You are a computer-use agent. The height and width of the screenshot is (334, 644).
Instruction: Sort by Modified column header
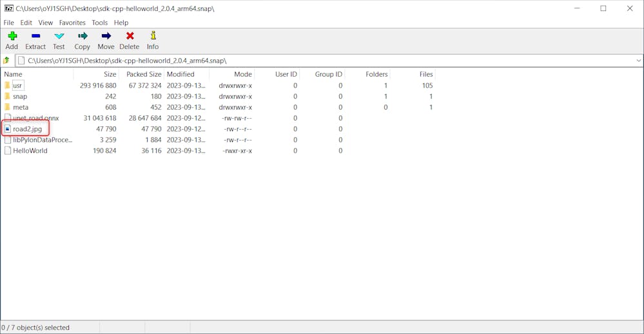click(x=181, y=74)
